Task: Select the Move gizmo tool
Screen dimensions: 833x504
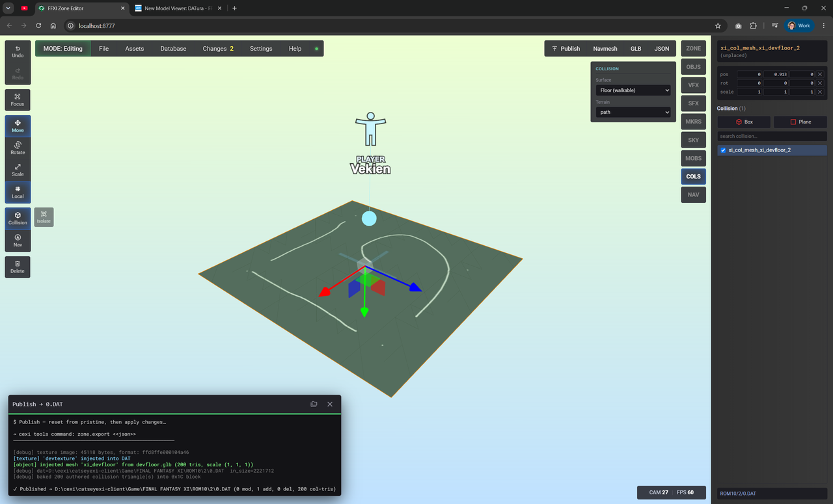Action: tap(18, 126)
